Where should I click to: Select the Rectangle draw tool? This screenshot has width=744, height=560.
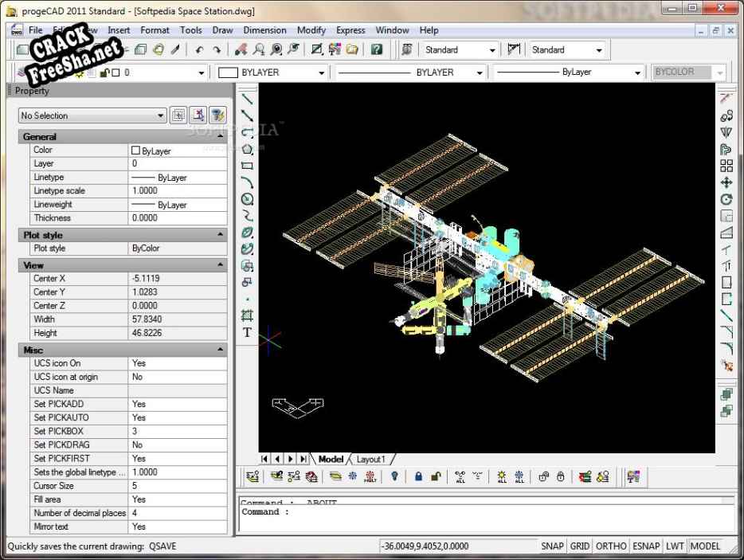coord(247,166)
